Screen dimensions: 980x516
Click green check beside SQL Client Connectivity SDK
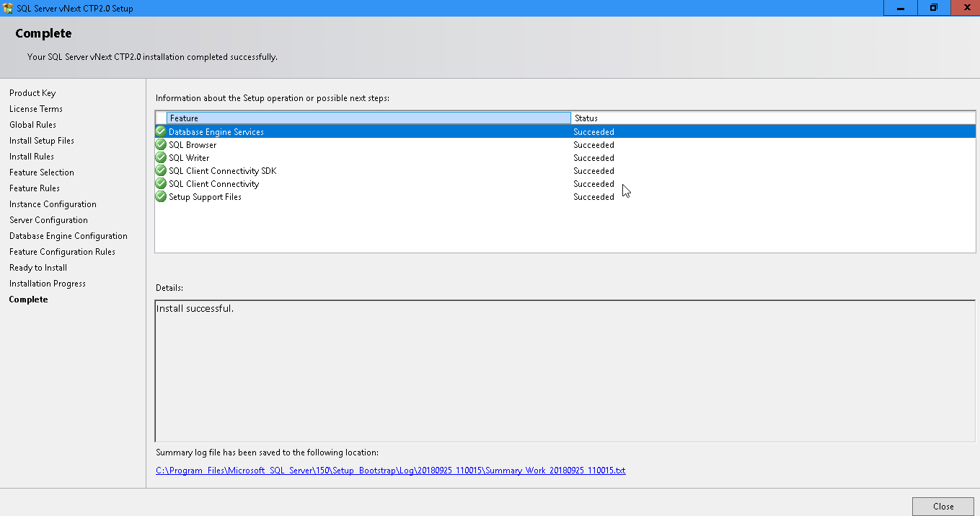coord(161,170)
